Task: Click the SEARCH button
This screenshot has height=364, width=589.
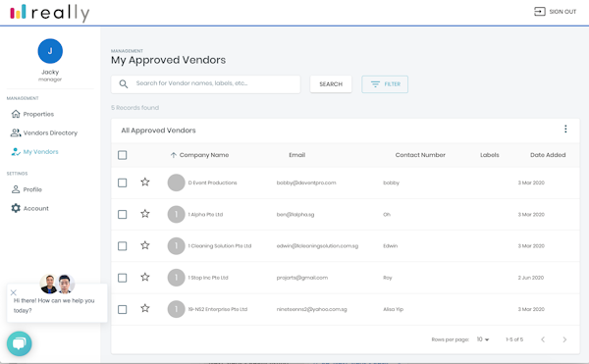Action: pos(331,84)
